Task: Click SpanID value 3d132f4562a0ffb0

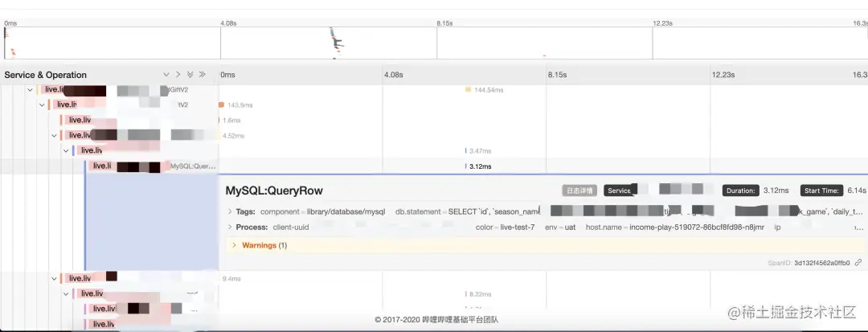Action: [822, 263]
